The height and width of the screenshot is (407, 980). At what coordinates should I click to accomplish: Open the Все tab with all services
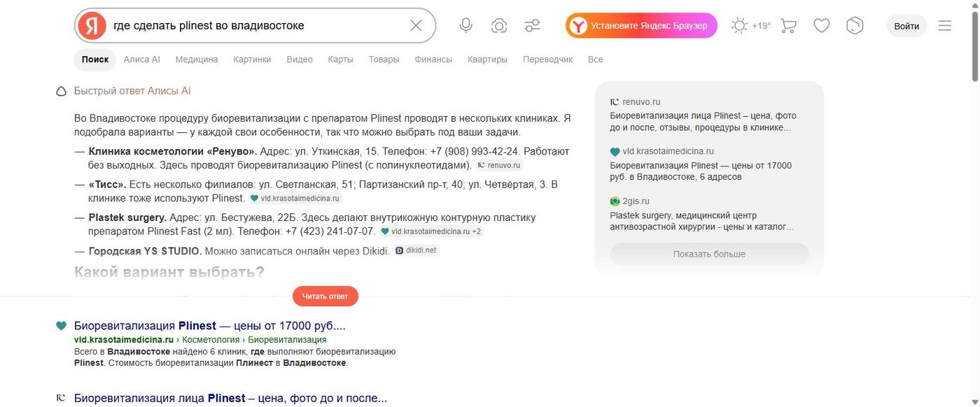[596, 59]
